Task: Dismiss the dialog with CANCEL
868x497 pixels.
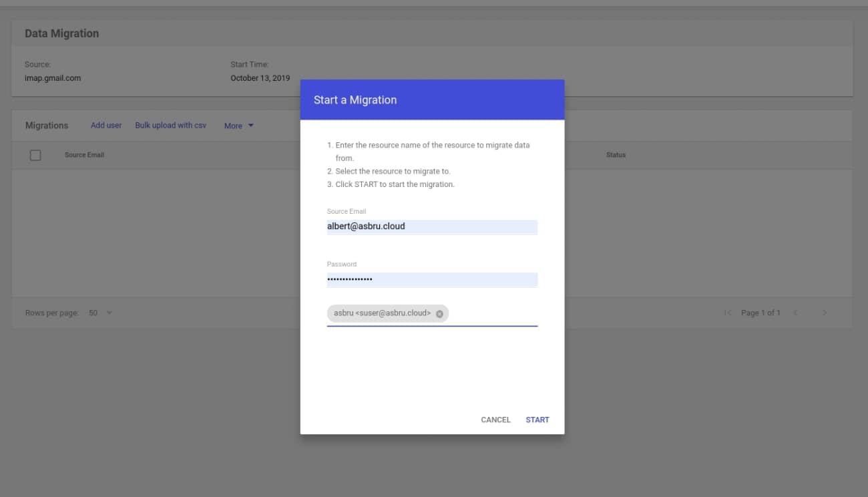Action: [495, 420]
